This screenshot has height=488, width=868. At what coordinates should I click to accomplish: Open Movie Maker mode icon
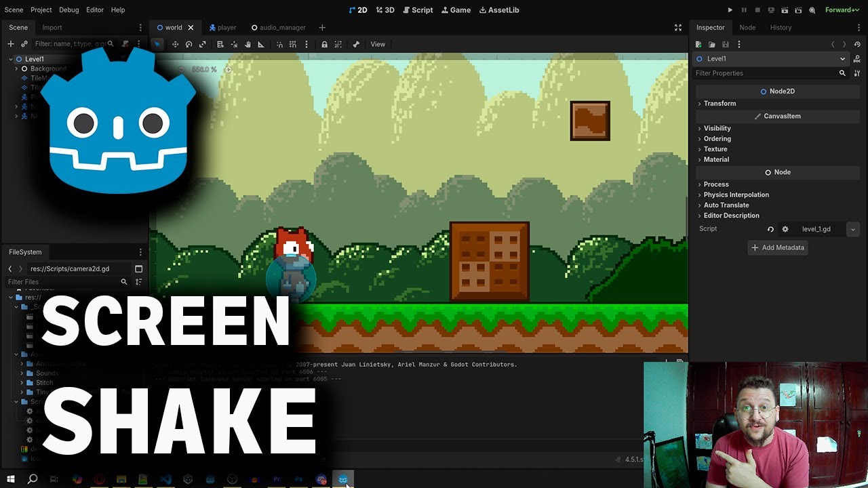[812, 10]
